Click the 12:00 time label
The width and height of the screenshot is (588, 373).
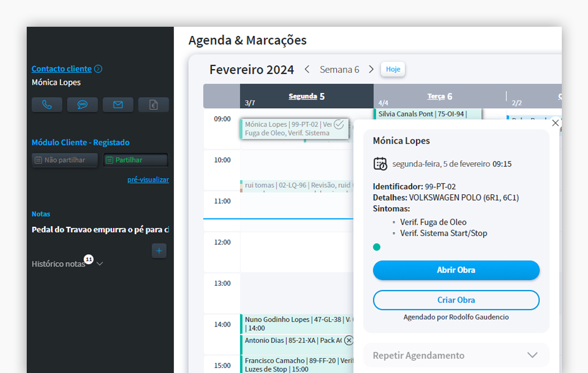[x=222, y=242]
